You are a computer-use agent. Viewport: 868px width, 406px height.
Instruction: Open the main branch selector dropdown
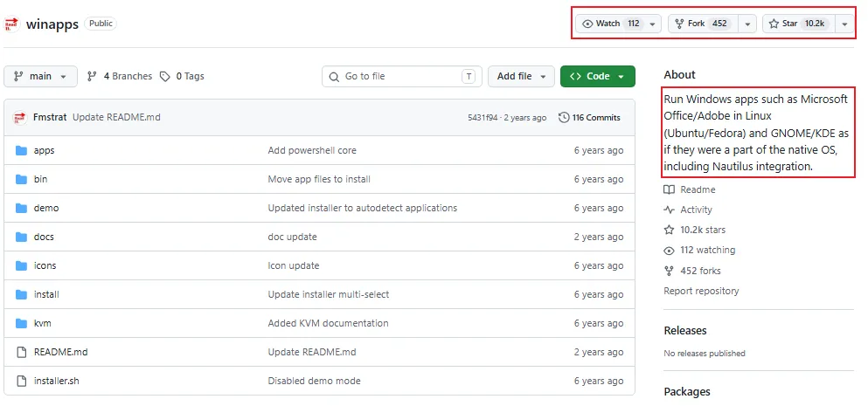pyautogui.click(x=40, y=76)
